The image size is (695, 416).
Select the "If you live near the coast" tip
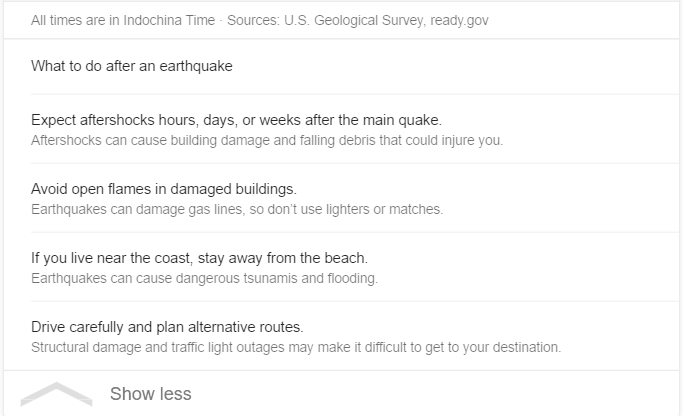(199, 258)
